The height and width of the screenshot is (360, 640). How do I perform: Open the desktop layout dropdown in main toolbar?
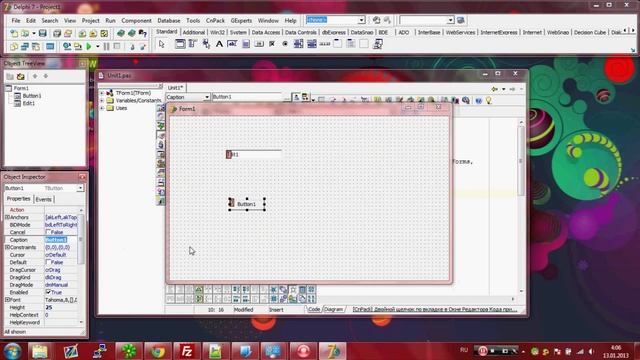[362, 20]
